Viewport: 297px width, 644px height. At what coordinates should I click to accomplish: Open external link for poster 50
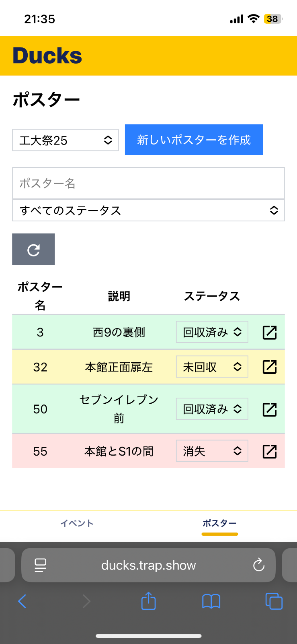coord(269,409)
